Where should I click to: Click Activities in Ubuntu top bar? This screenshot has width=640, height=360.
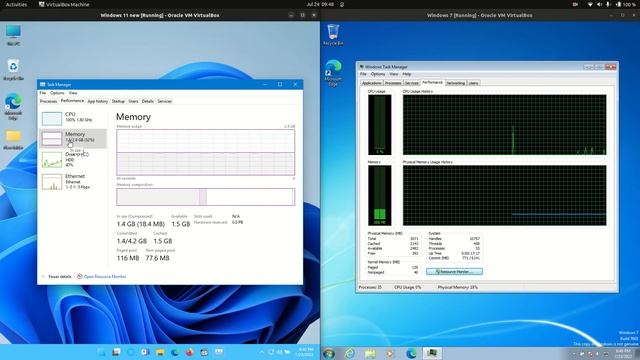tap(16, 4)
